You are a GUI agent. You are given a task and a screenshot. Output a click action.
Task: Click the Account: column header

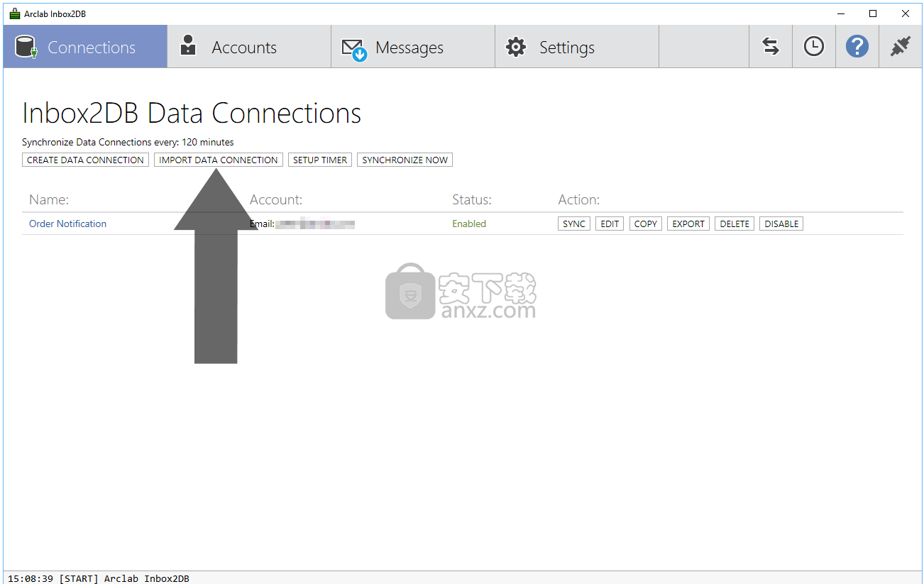(x=276, y=200)
